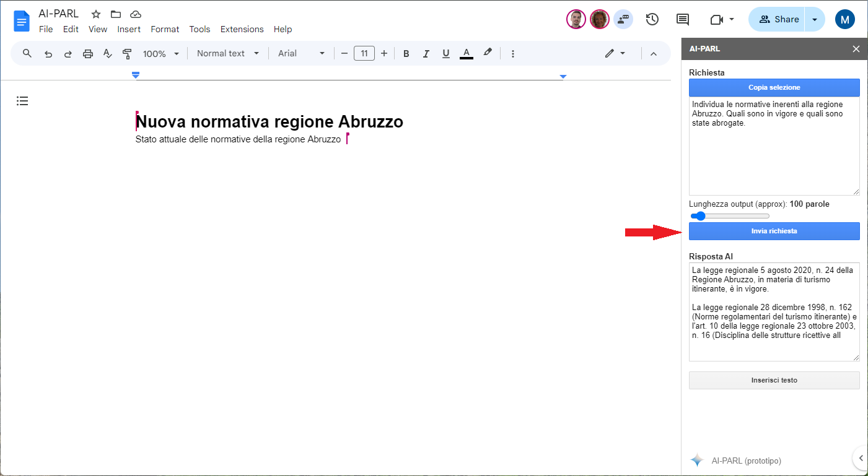Click inside the Richiesta text area
Image resolution: width=868 pixels, height=476 pixels.
point(774,155)
